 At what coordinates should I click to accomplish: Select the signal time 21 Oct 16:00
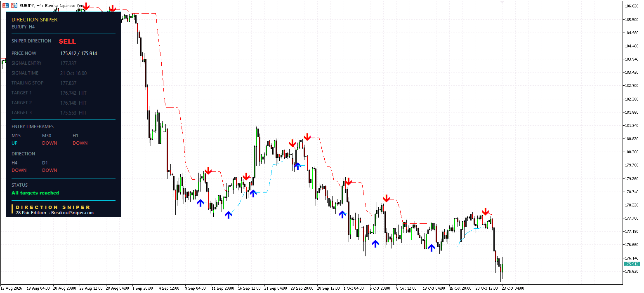73,73
